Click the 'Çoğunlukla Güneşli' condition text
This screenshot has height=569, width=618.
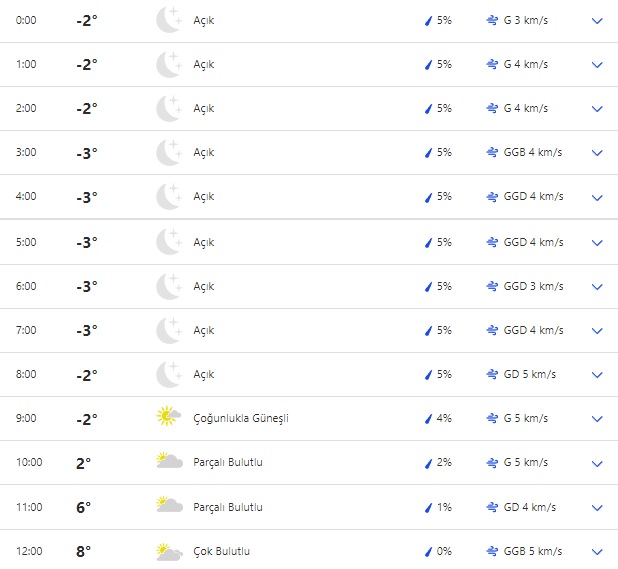(x=241, y=418)
